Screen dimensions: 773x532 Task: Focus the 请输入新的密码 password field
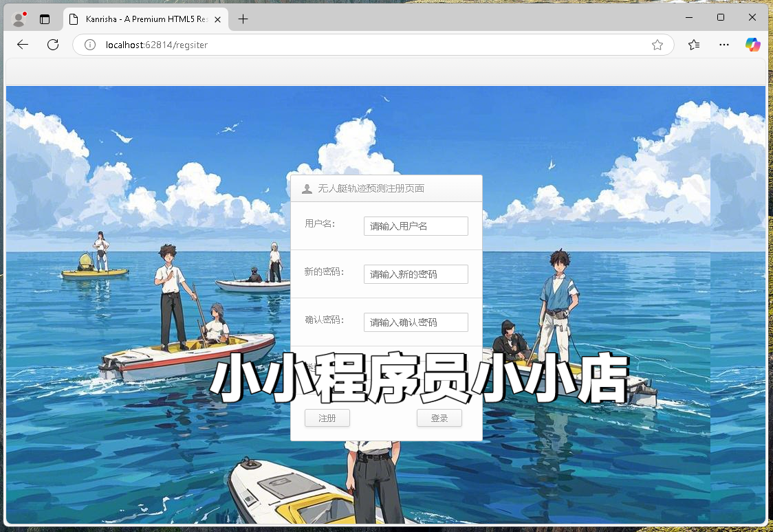click(415, 274)
